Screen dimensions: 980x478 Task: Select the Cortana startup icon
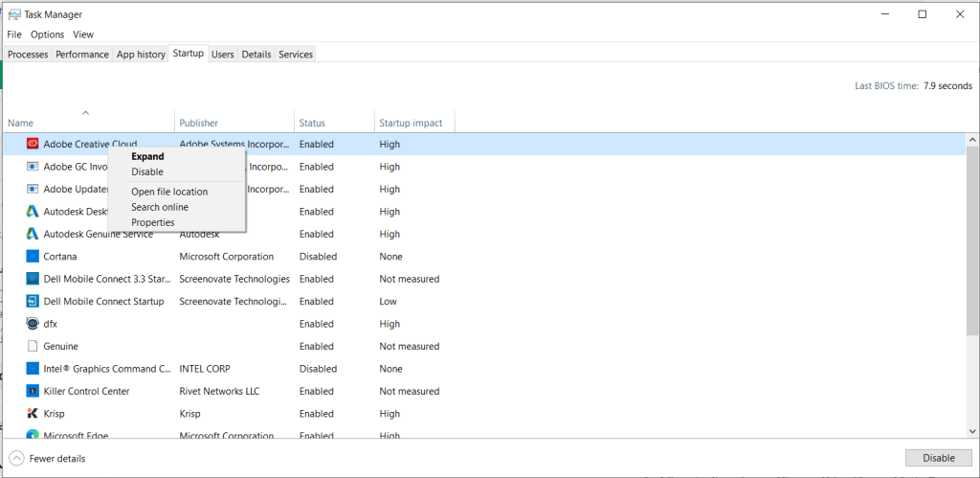tap(33, 257)
